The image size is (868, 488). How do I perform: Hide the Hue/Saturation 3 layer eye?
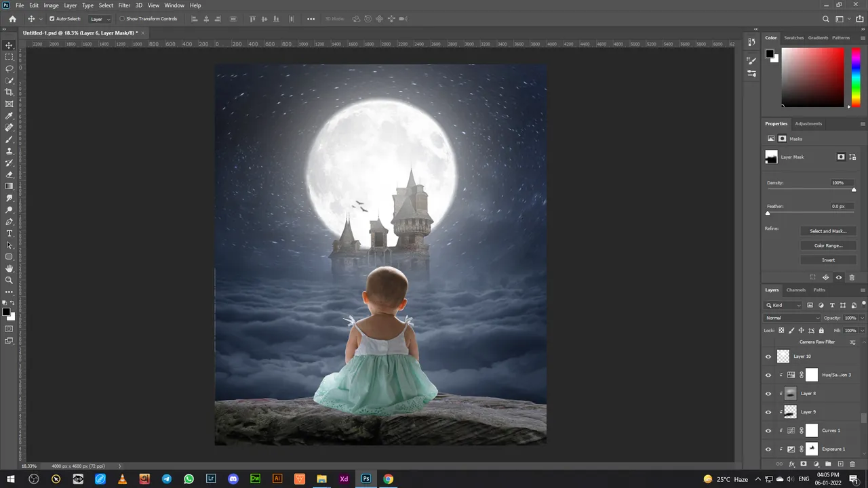768,375
